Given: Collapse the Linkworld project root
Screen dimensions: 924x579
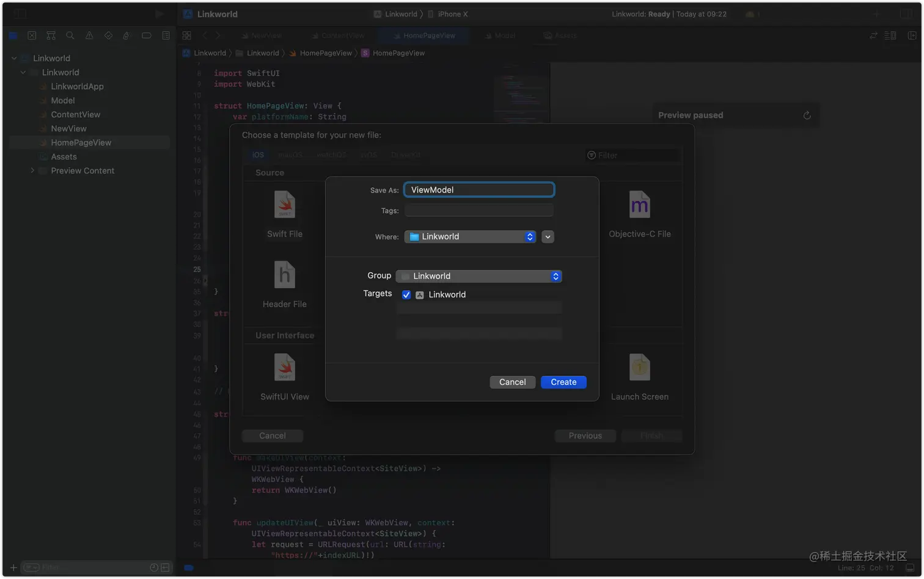Looking at the screenshot, I should (14, 59).
